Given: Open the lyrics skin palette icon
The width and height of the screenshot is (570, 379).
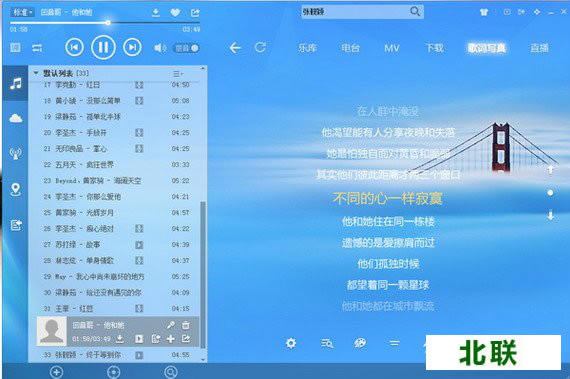Looking at the screenshot, I should [x=360, y=343].
